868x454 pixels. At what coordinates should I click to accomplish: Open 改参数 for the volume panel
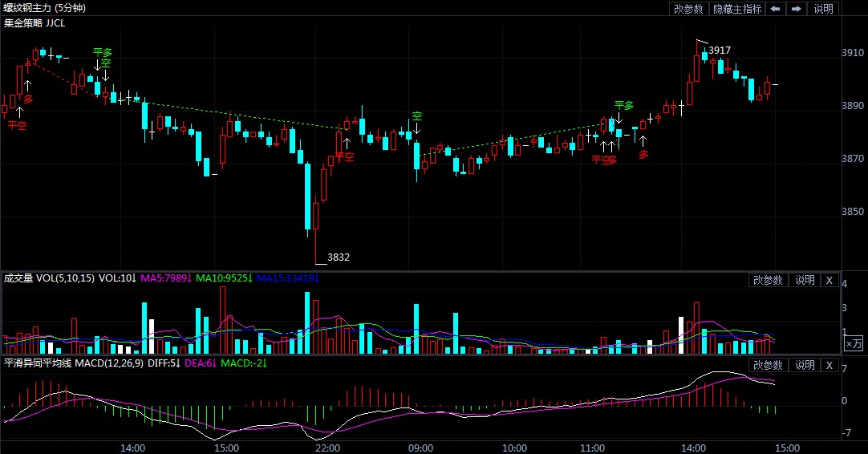pyautogui.click(x=768, y=280)
